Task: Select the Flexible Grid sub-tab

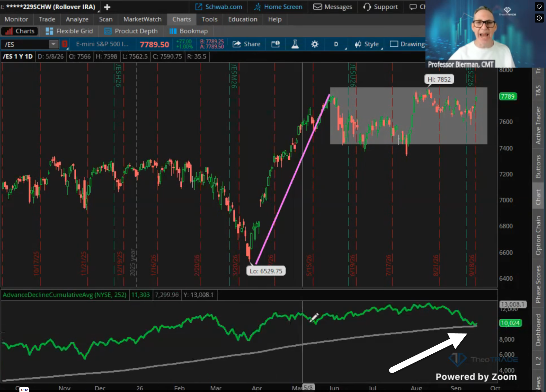Action: pos(69,31)
